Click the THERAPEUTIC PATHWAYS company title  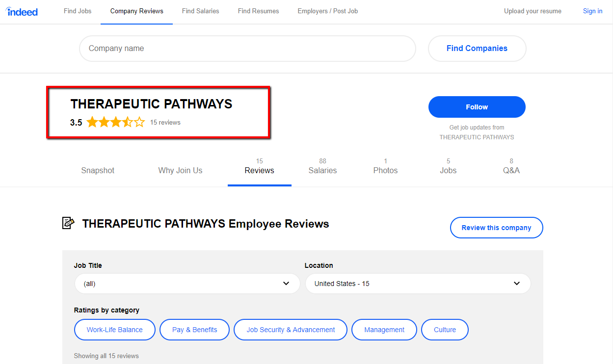[x=151, y=104]
